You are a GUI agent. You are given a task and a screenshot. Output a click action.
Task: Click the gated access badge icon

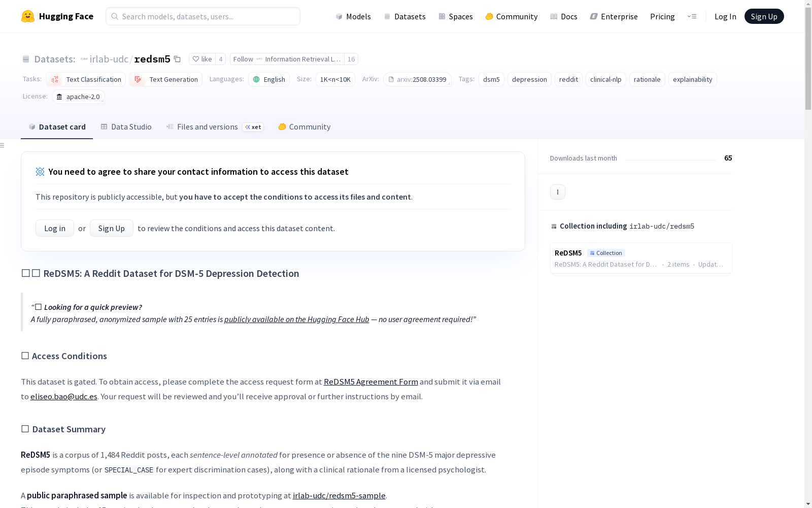click(x=40, y=172)
